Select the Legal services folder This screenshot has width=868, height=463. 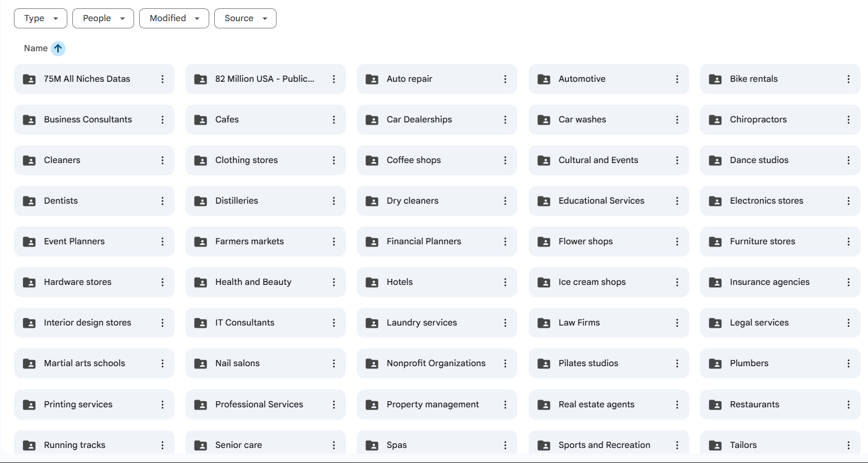click(780, 323)
